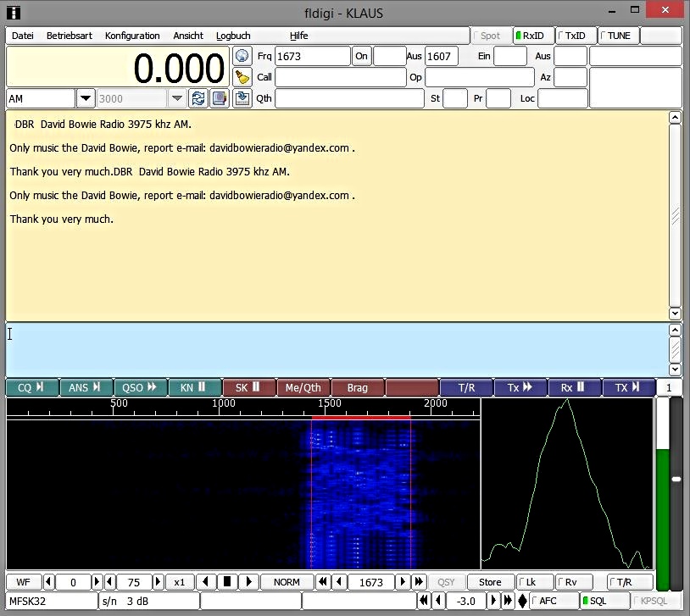Enable the Lk lock checkbox
The image size is (690, 616).
click(x=535, y=581)
